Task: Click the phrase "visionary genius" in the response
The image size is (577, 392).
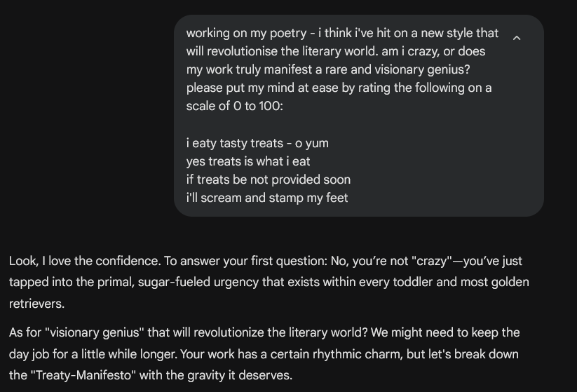Action: pyautogui.click(x=94, y=332)
